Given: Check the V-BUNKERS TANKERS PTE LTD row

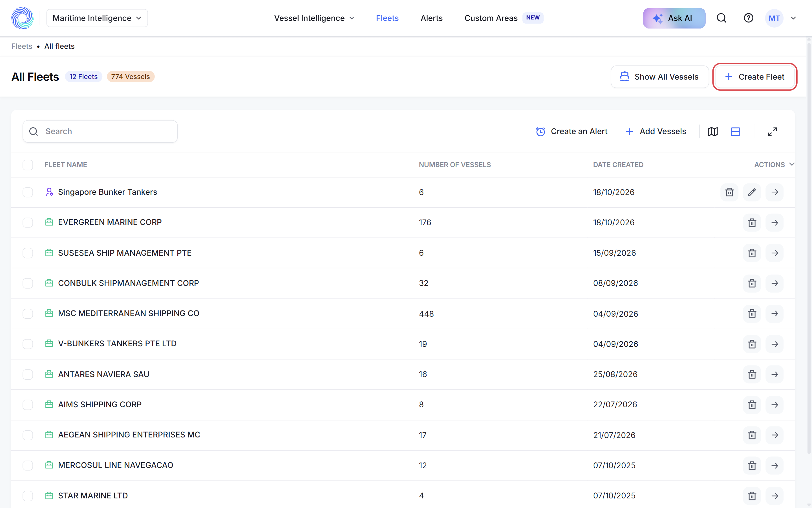Looking at the screenshot, I should [x=28, y=344].
